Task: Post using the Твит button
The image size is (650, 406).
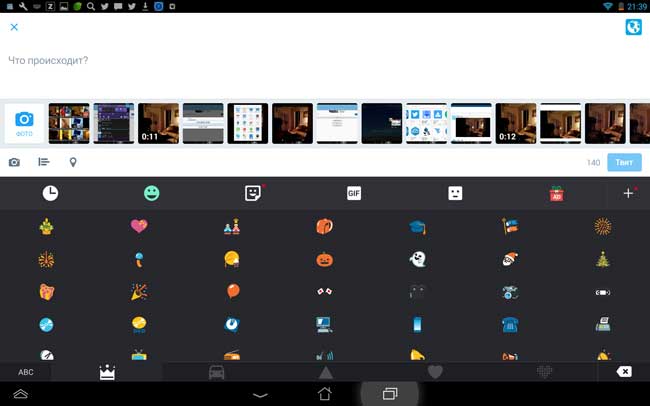Action: (624, 162)
